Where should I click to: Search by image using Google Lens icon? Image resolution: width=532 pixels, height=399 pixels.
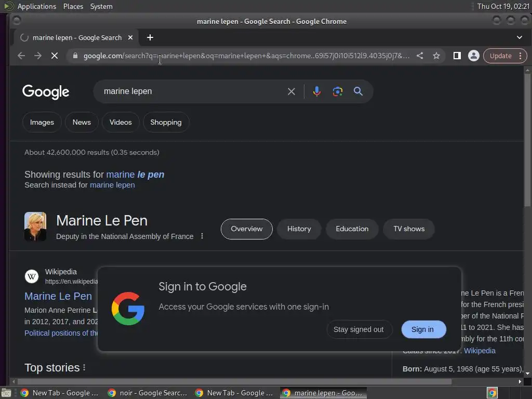coord(338,91)
